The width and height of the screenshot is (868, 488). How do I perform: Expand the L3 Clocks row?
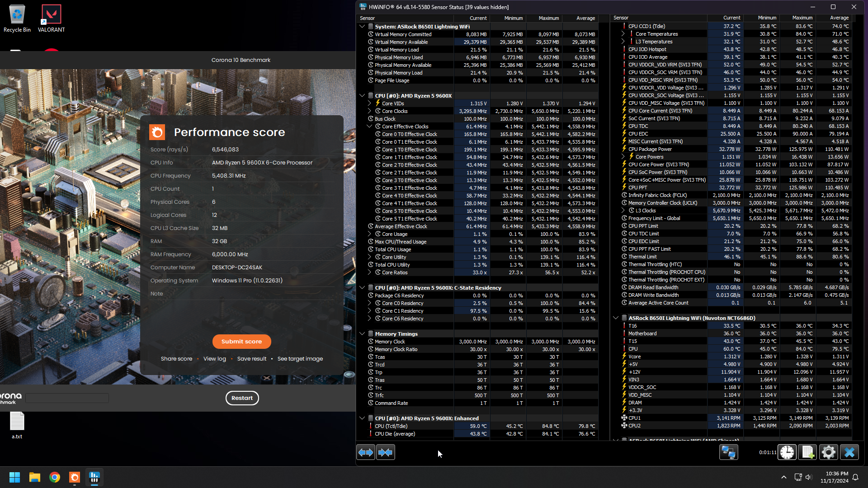(623, 211)
